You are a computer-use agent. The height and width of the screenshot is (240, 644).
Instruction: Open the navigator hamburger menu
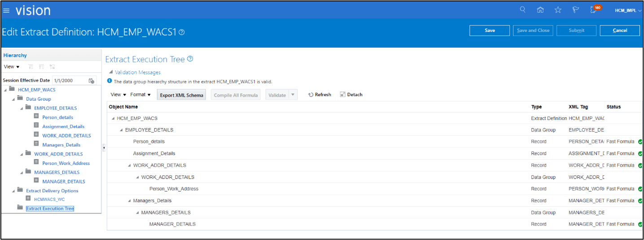pyautogui.click(x=6, y=10)
